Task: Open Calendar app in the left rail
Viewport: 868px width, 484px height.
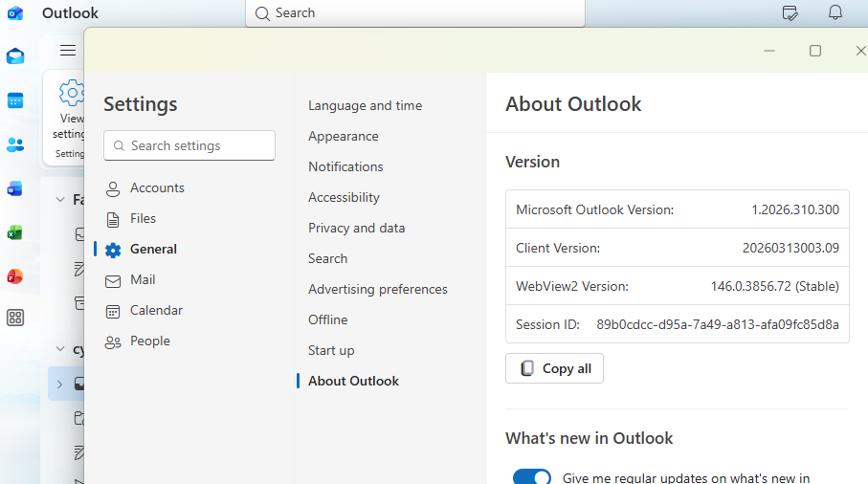Action: (x=15, y=100)
